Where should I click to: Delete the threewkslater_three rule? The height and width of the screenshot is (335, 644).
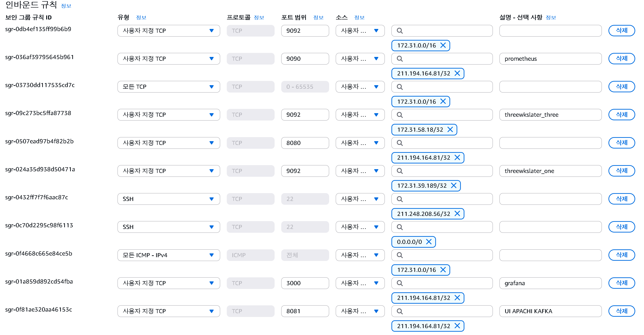[x=621, y=115]
